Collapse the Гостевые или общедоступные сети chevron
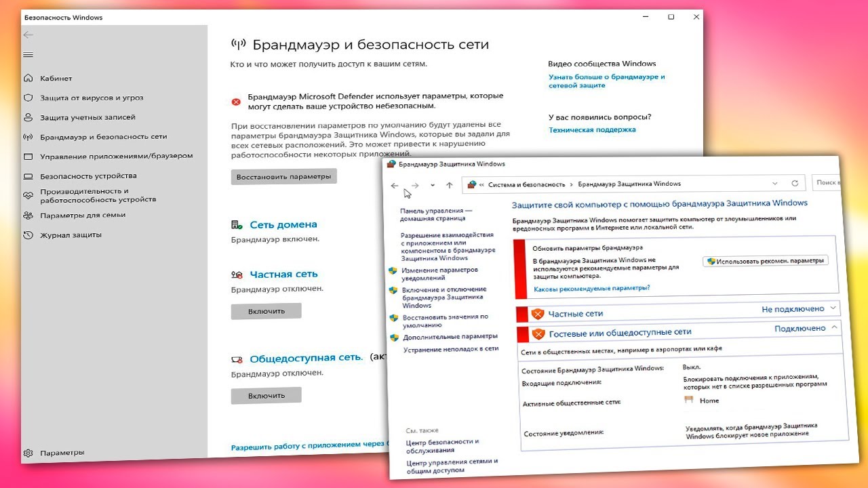The width and height of the screenshot is (868, 488). tap(834, 327)
